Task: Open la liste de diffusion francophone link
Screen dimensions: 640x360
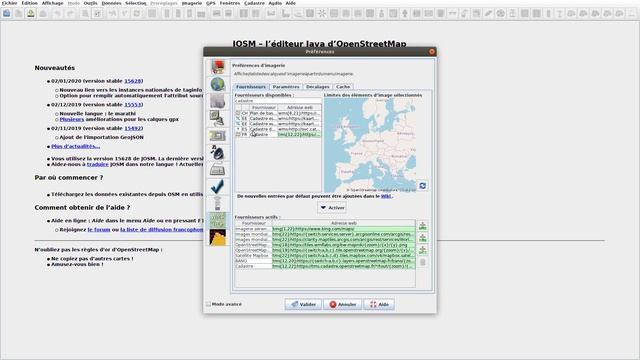Action: 162,229
